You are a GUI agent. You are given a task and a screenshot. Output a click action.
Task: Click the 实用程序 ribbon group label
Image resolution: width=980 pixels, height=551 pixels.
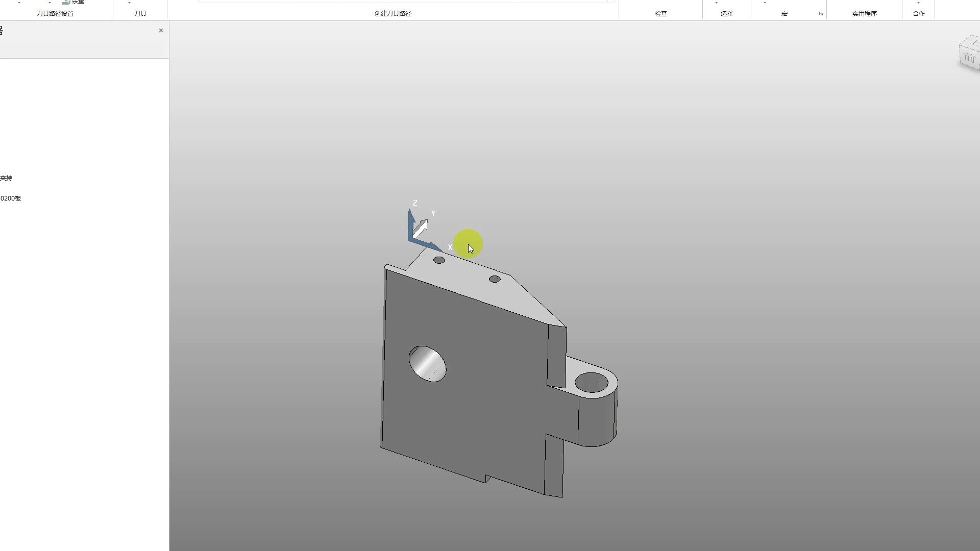point(864,14)
